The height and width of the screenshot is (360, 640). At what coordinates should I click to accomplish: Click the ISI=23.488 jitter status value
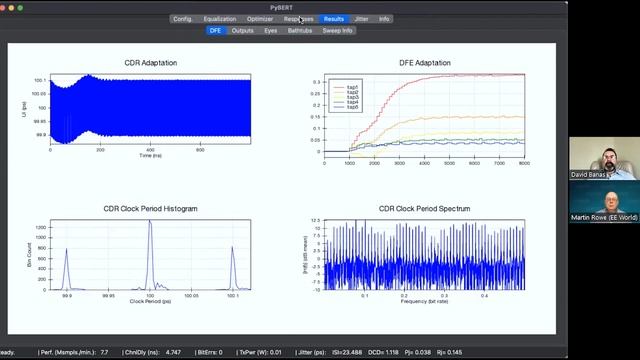(x=347, y=352)
